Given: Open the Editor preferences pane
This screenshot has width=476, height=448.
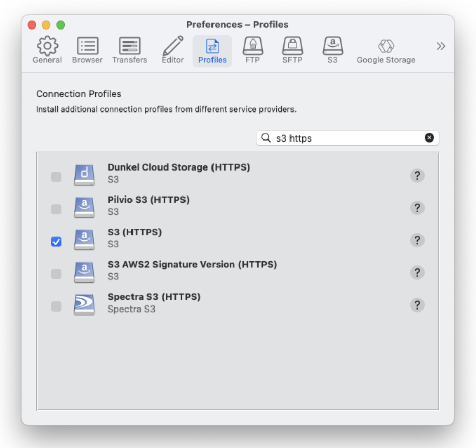Looking at the screenshot, I should (173, 50).
